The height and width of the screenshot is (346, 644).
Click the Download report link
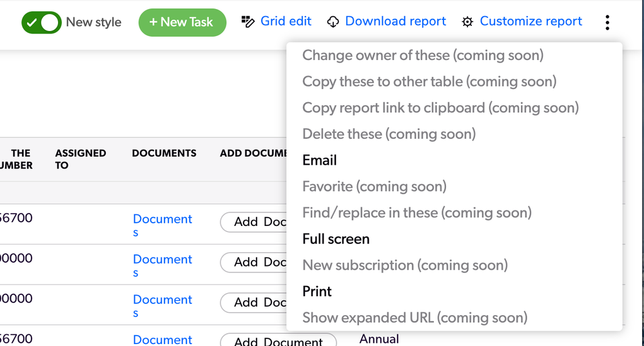click(x=396, y=21)
